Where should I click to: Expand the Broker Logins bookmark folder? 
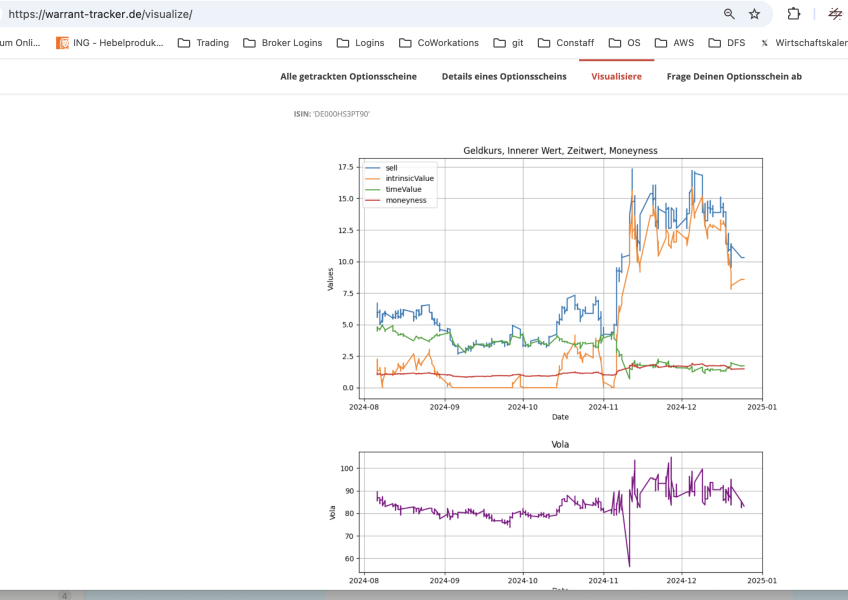pos(283,43)
